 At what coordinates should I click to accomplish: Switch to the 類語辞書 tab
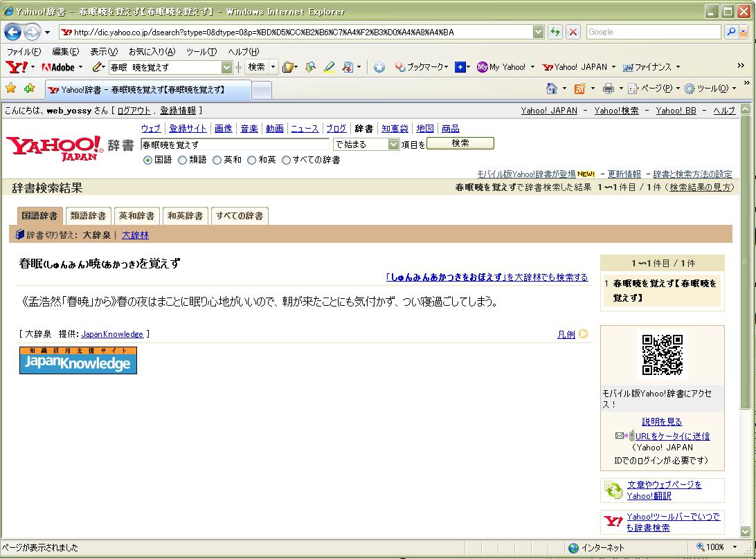[x=88, y=216]
